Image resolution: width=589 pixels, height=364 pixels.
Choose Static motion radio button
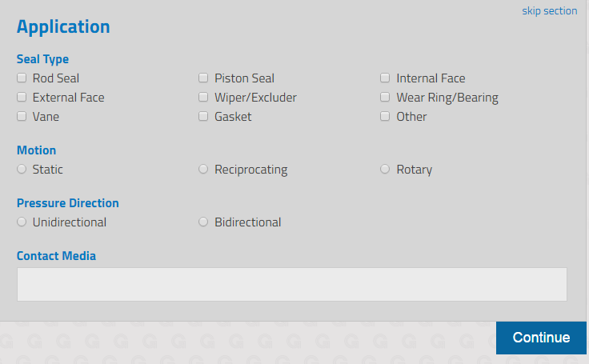point(22,170)
